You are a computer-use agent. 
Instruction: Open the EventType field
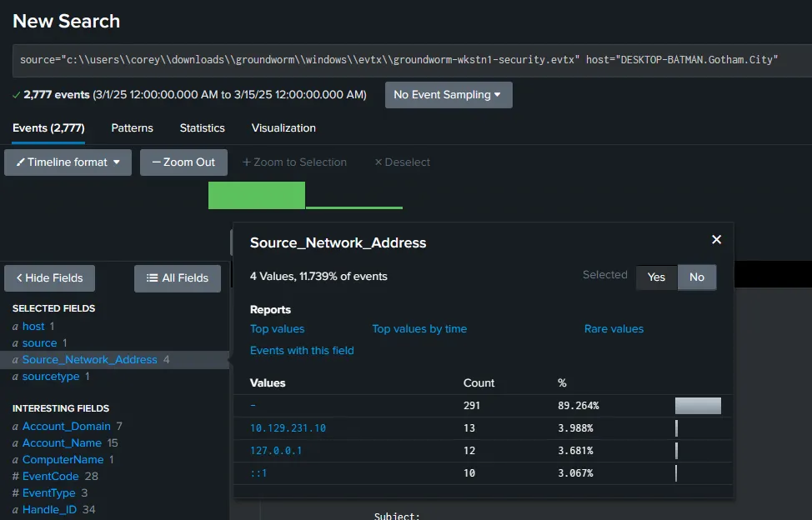click(x=48, y=493)
